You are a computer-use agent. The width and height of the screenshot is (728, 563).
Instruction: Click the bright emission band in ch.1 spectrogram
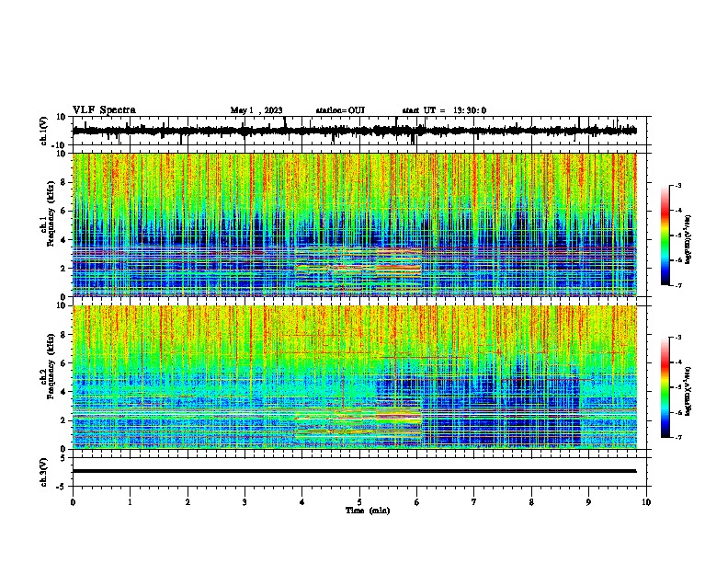coord(358,268)
